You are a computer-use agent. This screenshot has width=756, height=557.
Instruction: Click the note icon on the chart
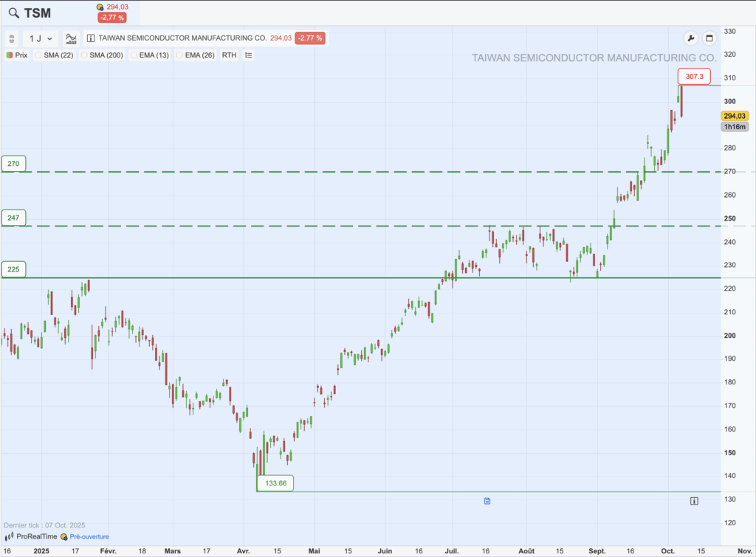click(x=487, y=500)
